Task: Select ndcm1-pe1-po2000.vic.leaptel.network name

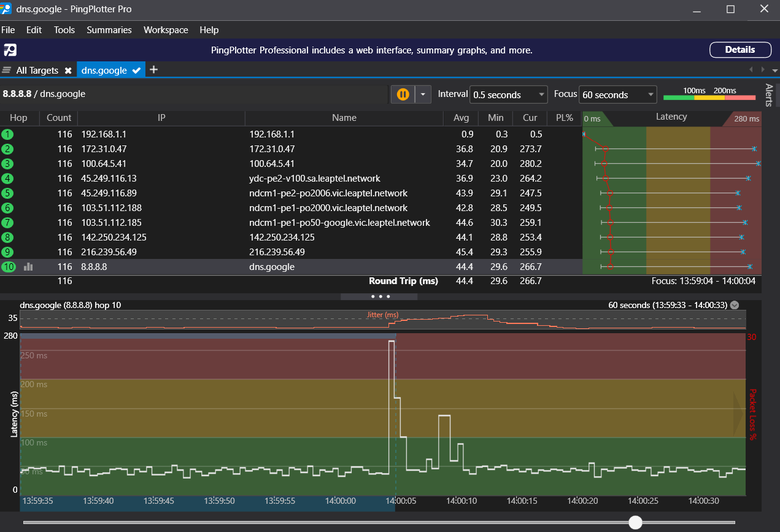Action: 328,208
